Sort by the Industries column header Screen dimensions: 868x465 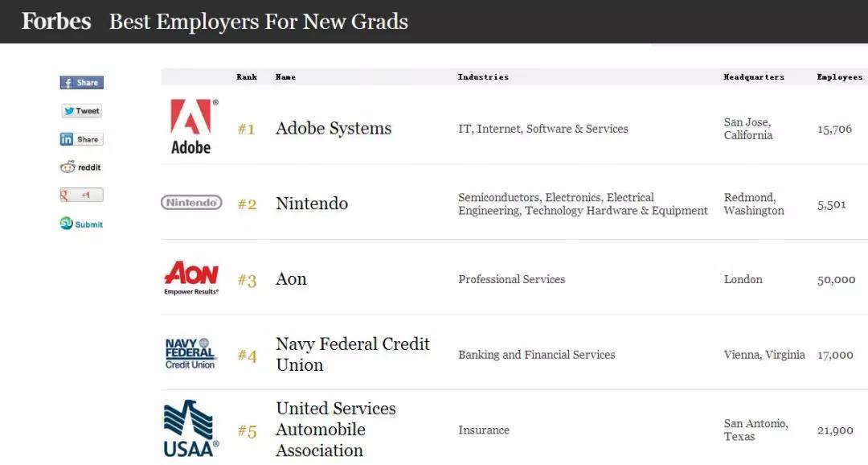(x=483, y=77)
